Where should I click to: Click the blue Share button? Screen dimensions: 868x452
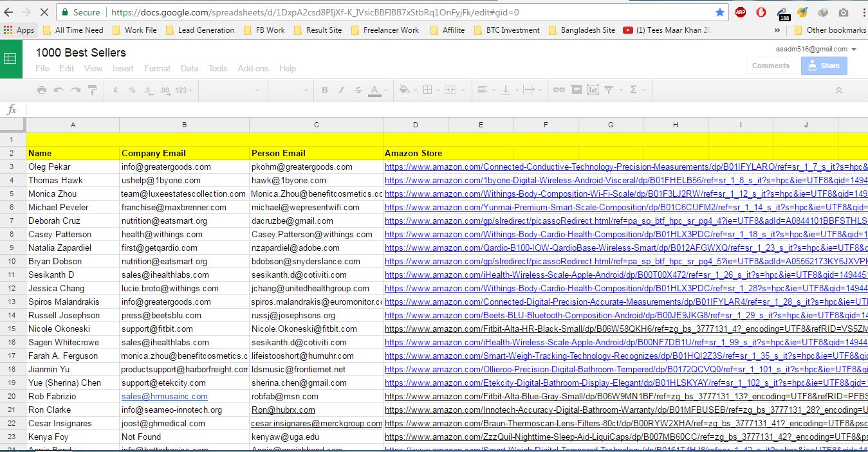[824, 66]
